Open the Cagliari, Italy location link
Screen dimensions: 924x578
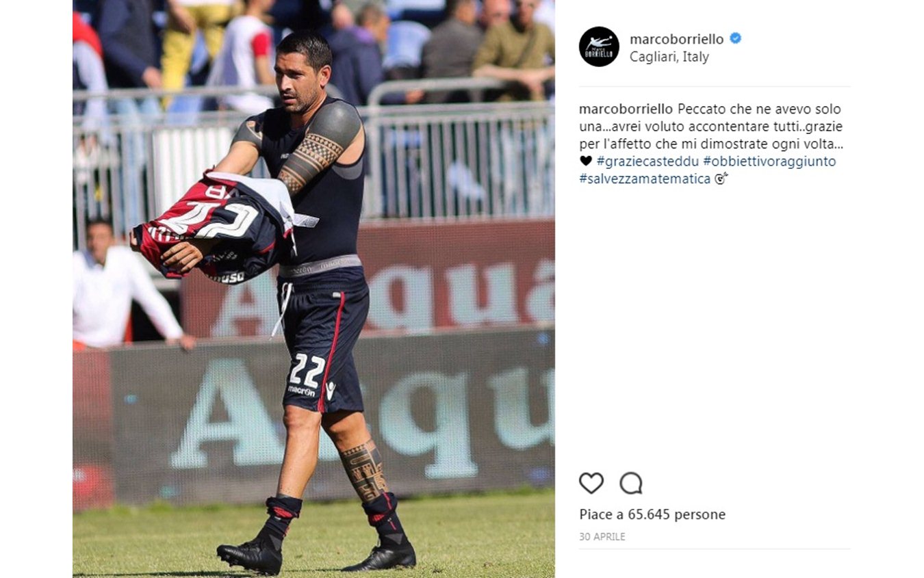pyautogui.click(x=669, y=57)
